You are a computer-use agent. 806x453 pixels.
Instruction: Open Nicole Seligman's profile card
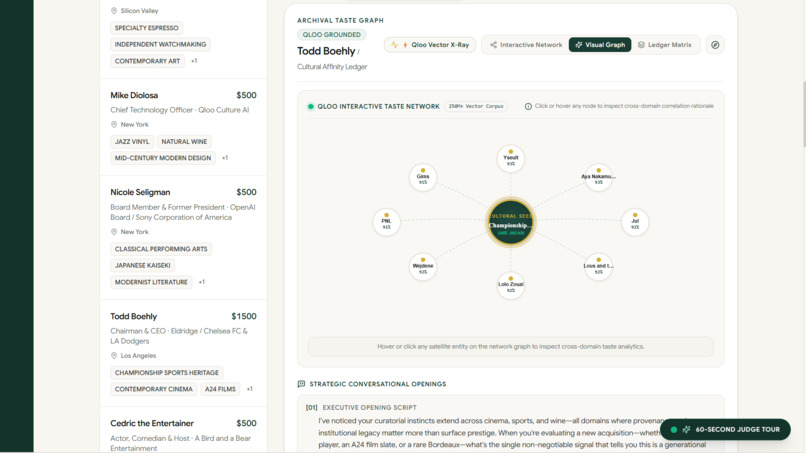[183, 238]
